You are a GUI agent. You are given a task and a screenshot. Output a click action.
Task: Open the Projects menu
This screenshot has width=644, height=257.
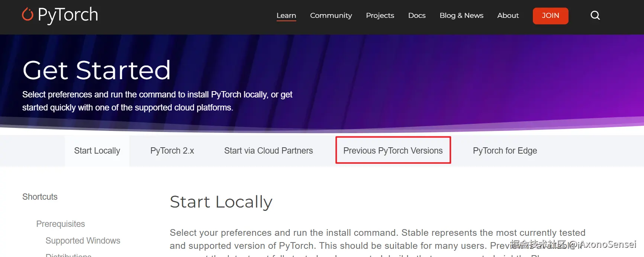coord(380,16)
